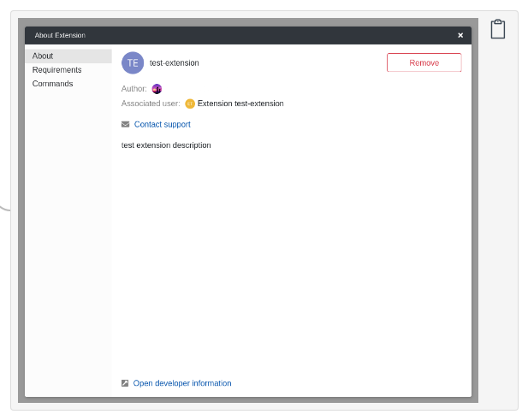Click the associated user orange avatar
The image size is (528, 420).
(190, 104)
